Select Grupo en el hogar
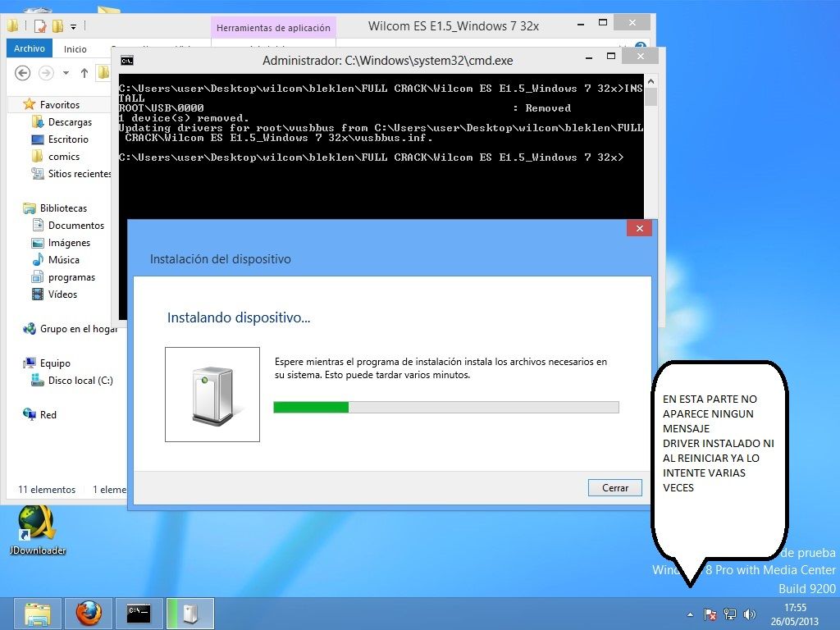The image size is (840, 630). tap(79, 328)
